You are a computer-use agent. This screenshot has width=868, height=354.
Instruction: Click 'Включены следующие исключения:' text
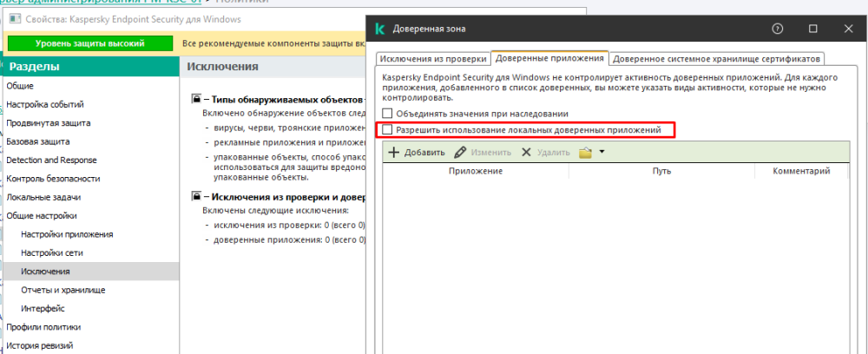pos(276,211)
